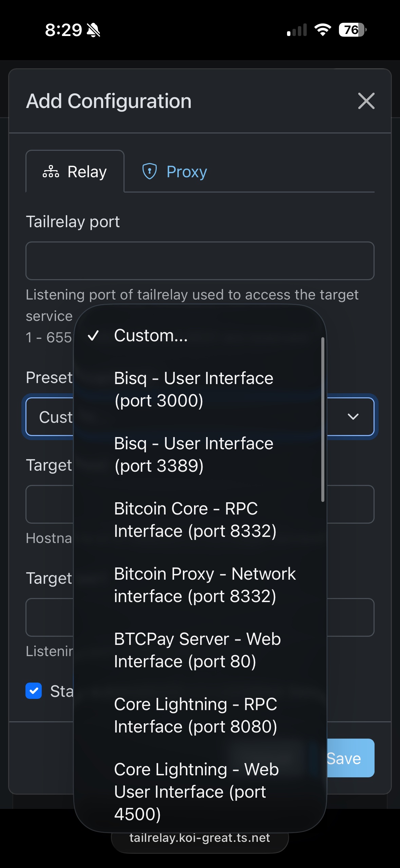
Task: Close the Add Configuration dialog
Action: pyautogui.click(x=366, y=101)
